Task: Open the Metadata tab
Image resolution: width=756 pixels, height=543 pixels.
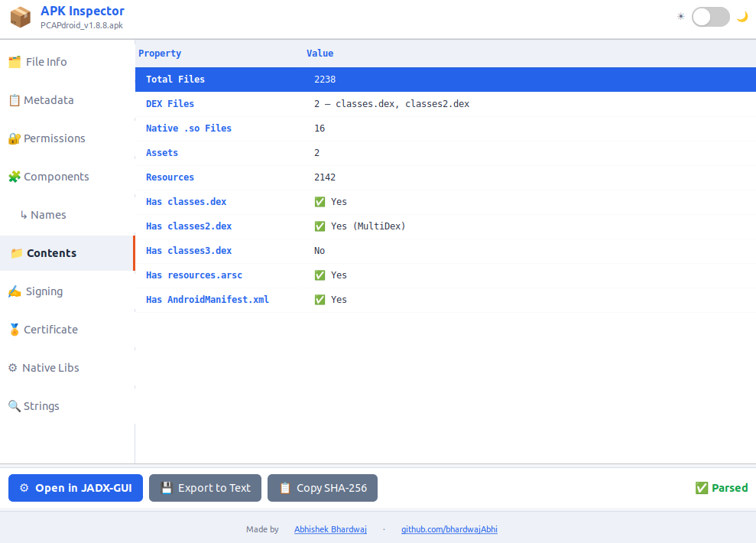Action: [67, 100]
